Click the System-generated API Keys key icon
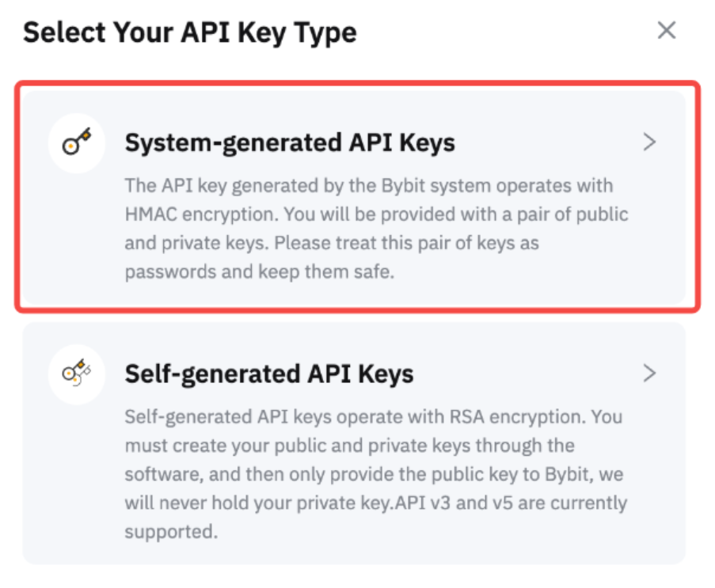715x588 pixels. [77, 144]
